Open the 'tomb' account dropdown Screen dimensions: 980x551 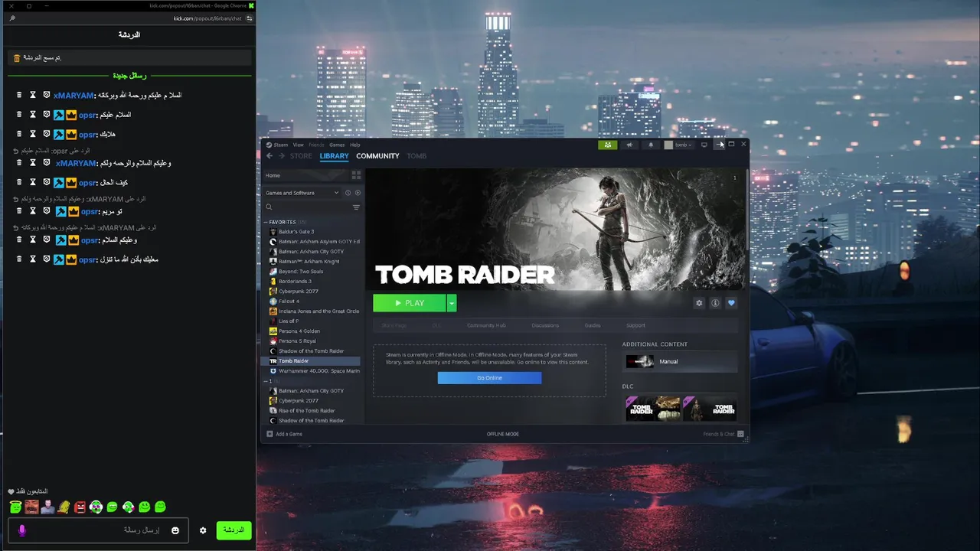click(x=678, y=145)
